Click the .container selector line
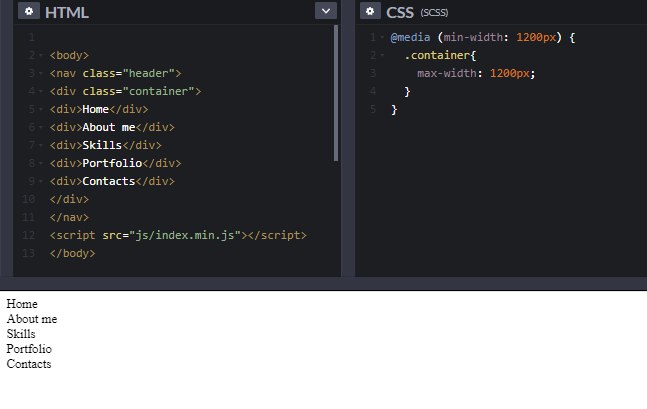 (440, 55)
